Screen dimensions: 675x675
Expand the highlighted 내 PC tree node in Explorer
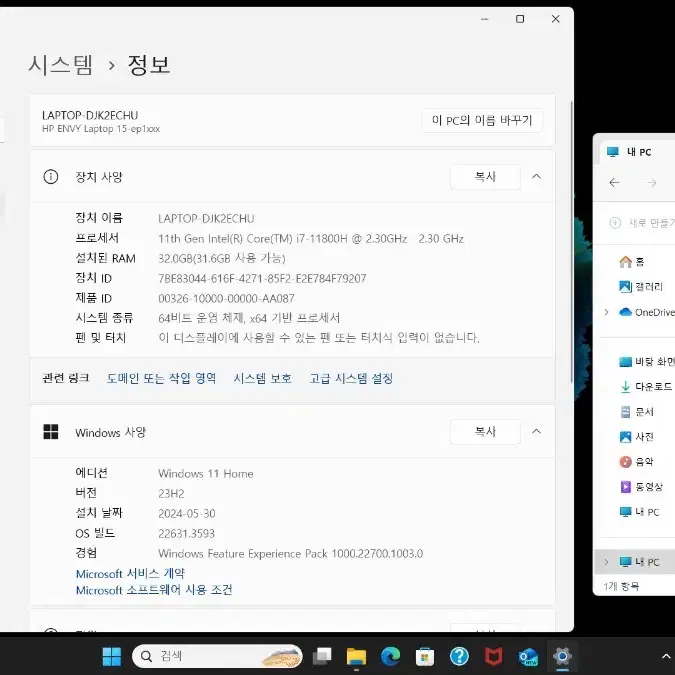607,562
